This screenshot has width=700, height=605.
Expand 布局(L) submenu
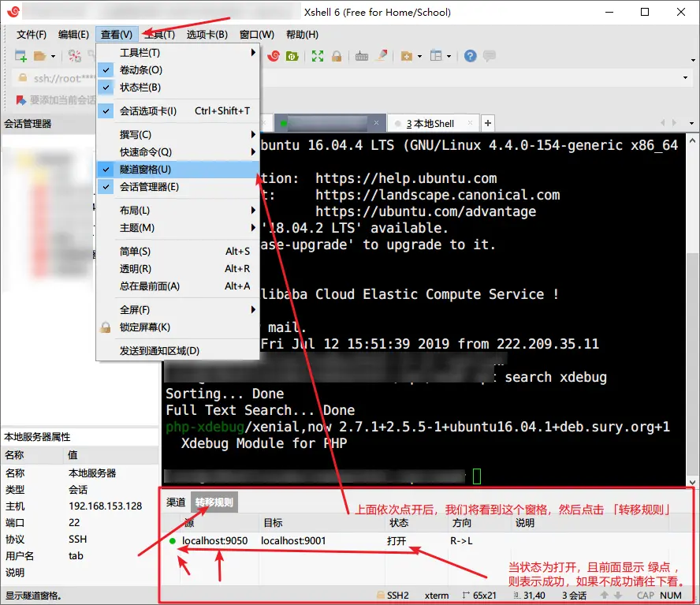click(x=177, y=211)
